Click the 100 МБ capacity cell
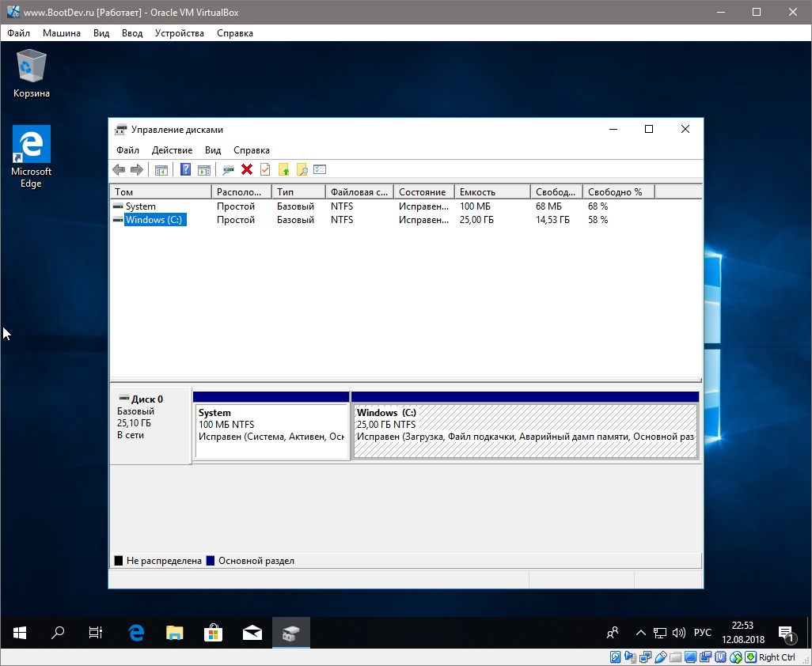 (x=475, y=206)
